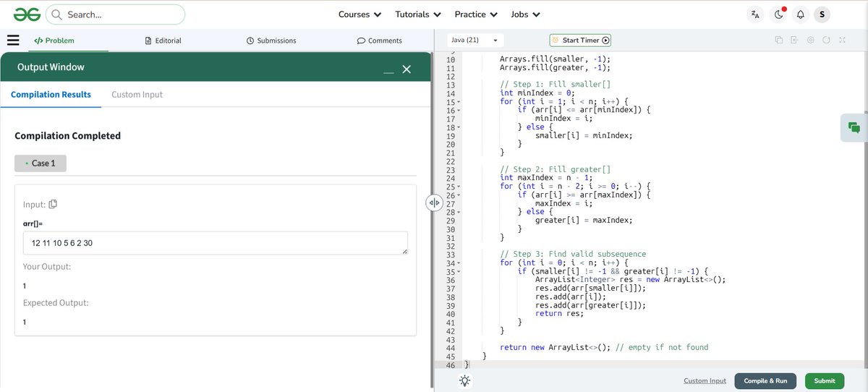Switch to the Problem tab
Viewport: 868px width, 392px height.
click(x=54, y=41)
